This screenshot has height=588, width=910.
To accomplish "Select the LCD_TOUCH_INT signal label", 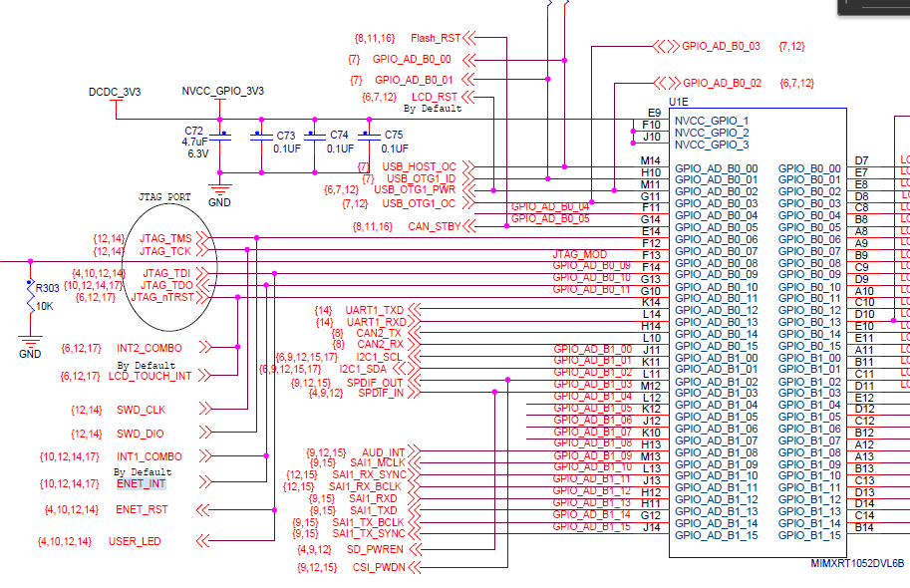I will 150,376.
